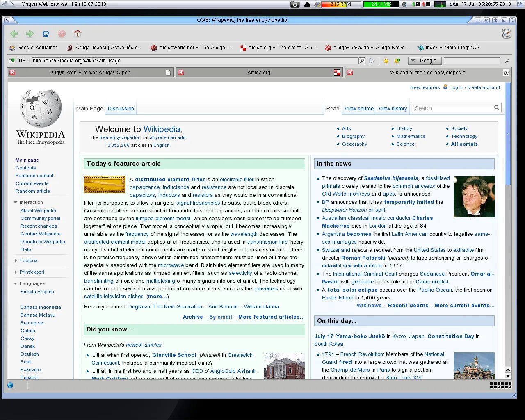Click the eject icon in the top system bar
Viewport: 525px width, 420px height.
pyautogui.click(x=307, y=4)
